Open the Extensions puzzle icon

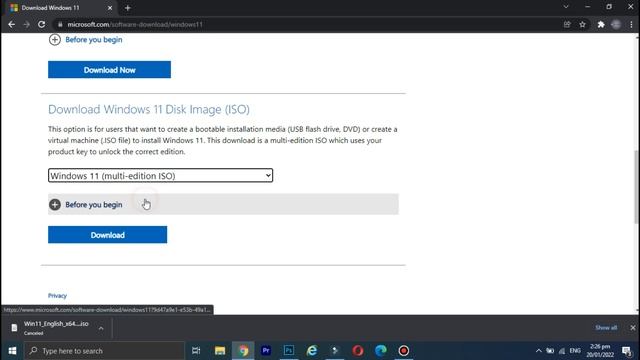601,24
